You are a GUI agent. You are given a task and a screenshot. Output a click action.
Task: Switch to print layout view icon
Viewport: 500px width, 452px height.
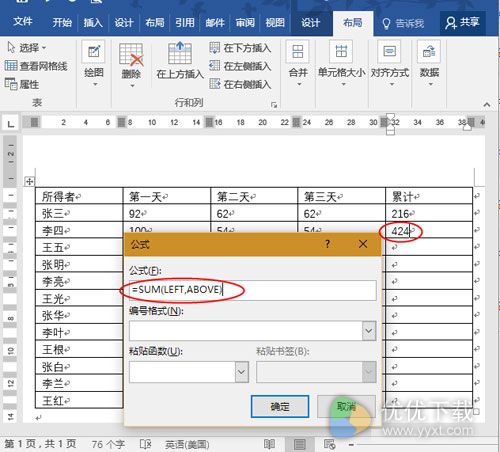[300, 444]
